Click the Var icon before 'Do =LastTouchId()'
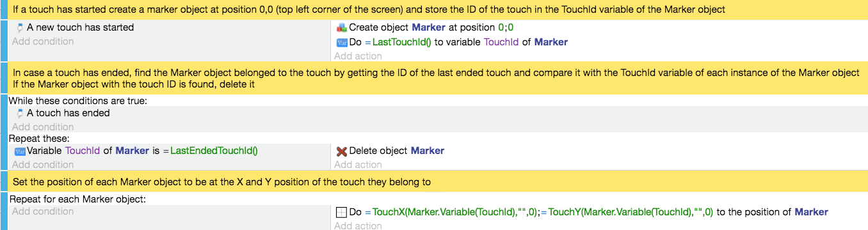 coord(341,42)
